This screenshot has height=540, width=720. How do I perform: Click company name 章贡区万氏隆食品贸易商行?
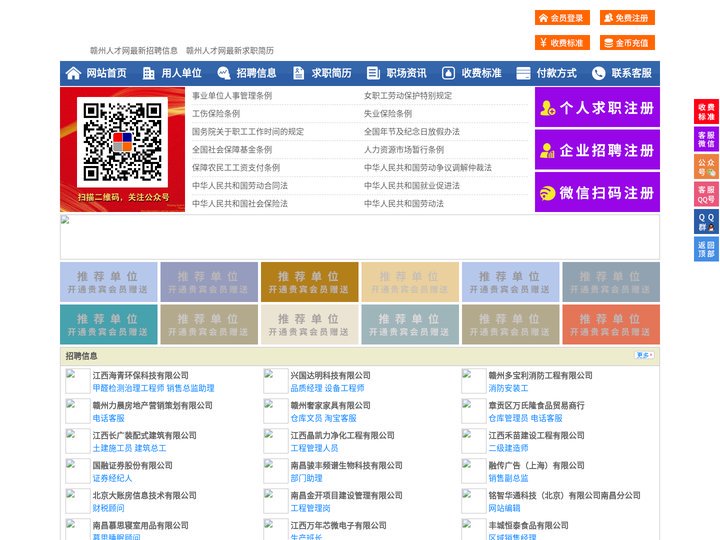click(x=536, y=405)
